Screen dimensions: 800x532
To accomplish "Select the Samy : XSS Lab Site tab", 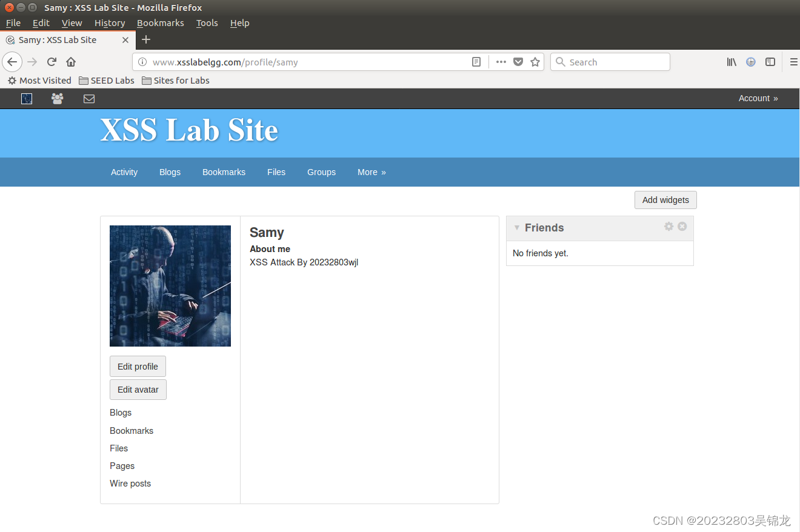I will pyautogui.click(x=67, y=40).
